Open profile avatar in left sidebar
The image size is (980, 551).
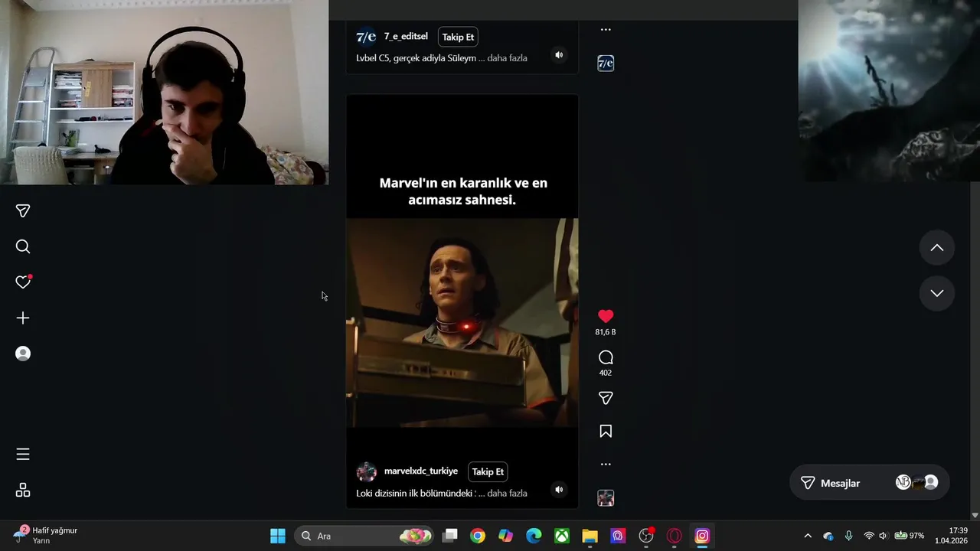click(23, 354)
